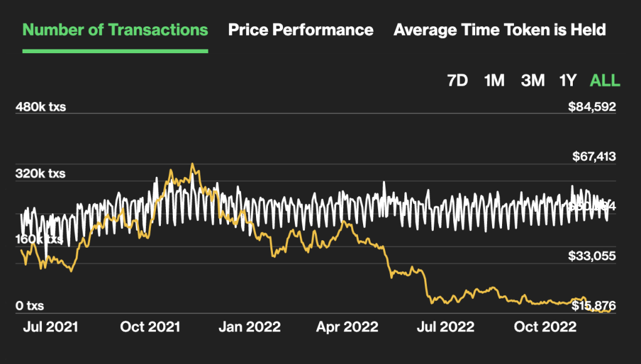Choose the 3M time range

click(x=533, y=81)
